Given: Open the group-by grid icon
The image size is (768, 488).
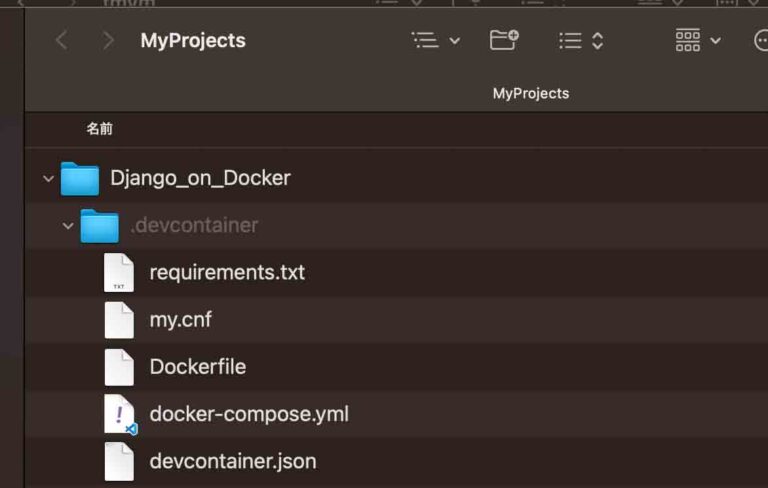Looking at the screenshot, I should tap(688, 40).
